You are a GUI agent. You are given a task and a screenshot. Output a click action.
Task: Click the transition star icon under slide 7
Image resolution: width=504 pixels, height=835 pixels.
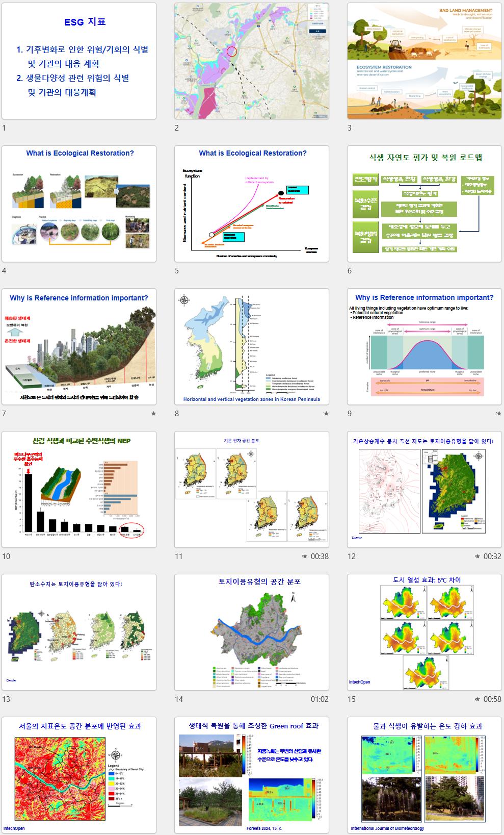[x=153, y=414]
